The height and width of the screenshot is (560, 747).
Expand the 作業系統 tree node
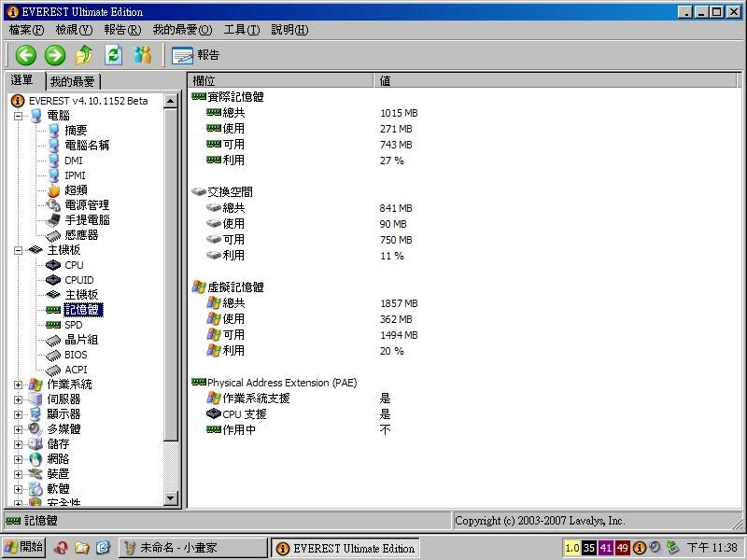pos(18,385)
